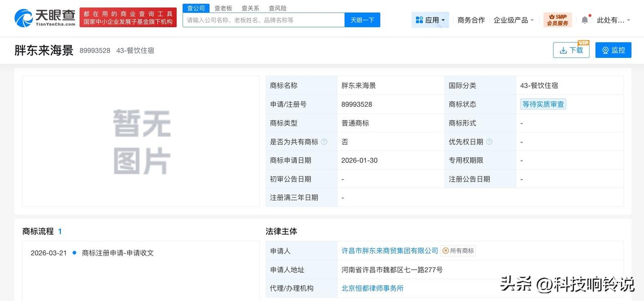This screenshot has height=301, width=644.
Task: Click the 等待实质审查 status label
Action: tap(543, 104)
